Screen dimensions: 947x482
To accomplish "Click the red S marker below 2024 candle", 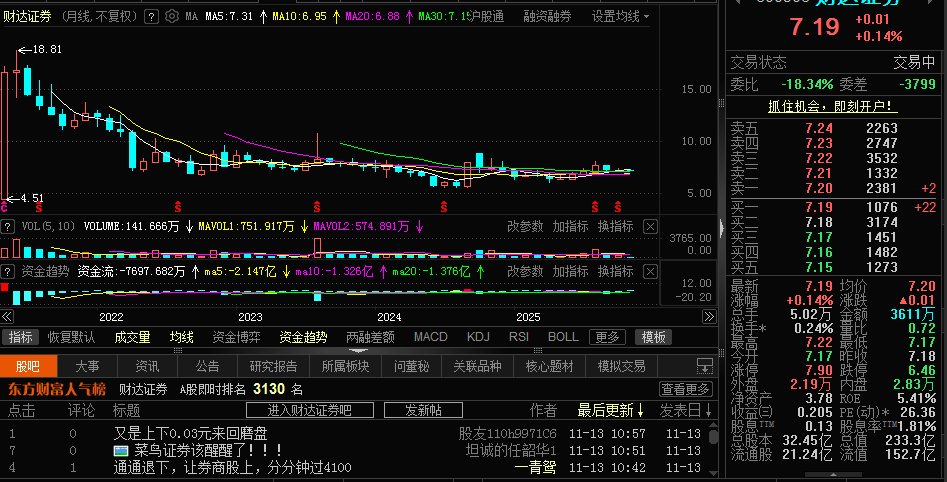I will [x=444, y=207].
